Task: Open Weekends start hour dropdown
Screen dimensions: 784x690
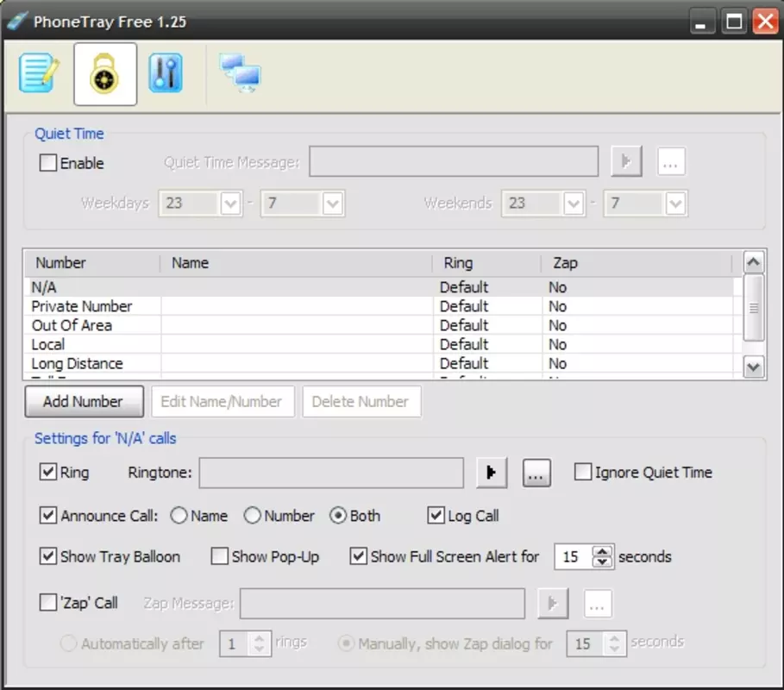Action: (574, 204)
